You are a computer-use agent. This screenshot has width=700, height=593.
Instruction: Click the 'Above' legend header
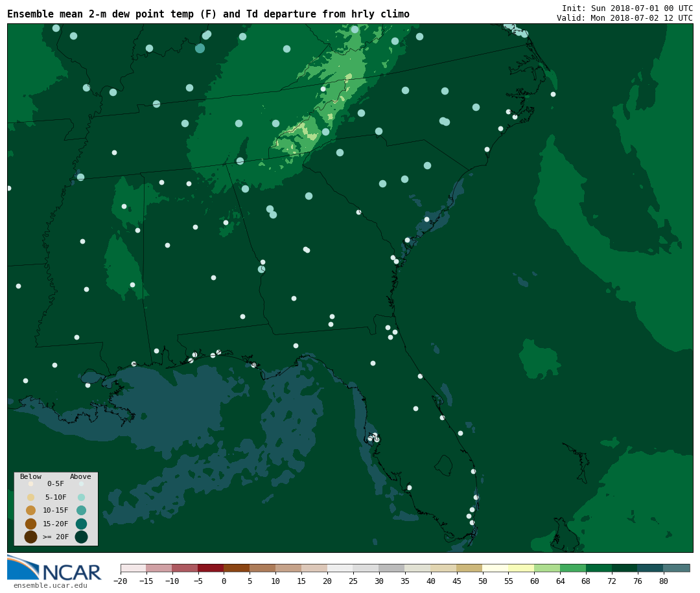[80, 476]
